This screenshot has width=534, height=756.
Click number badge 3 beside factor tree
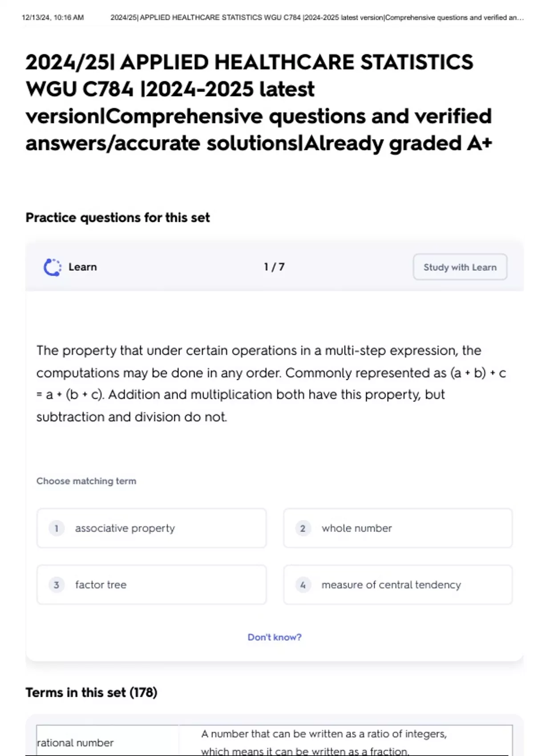57,585
